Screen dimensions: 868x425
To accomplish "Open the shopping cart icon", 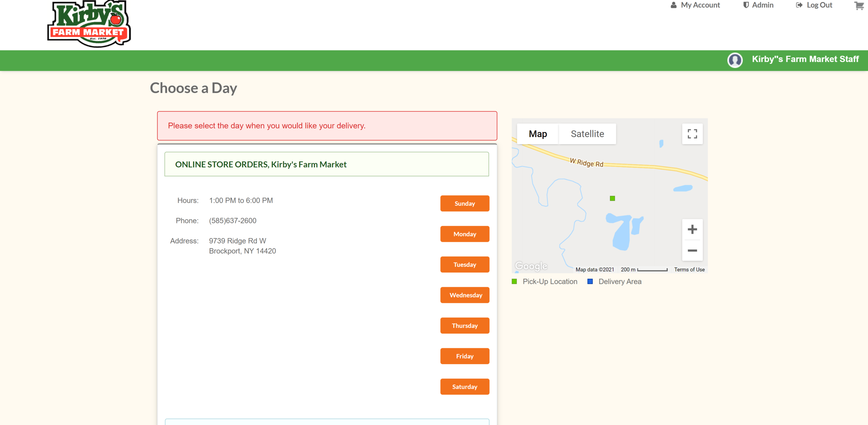I will click(859, 5).
